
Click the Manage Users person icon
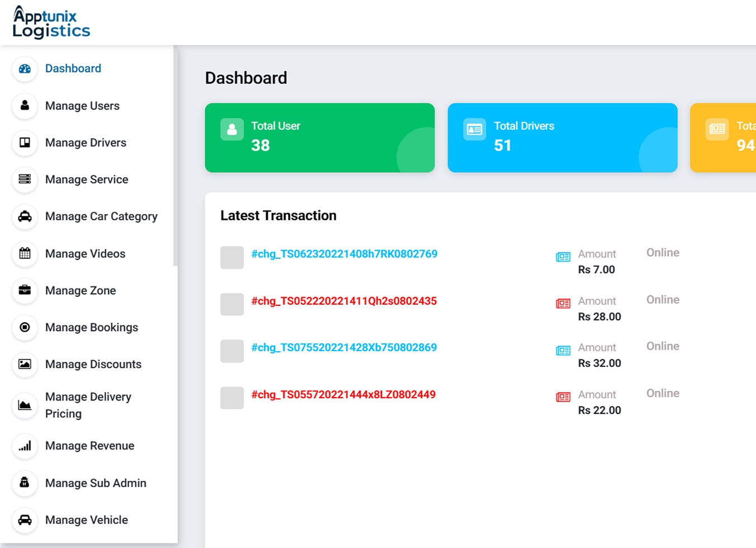tap(25, 106)
